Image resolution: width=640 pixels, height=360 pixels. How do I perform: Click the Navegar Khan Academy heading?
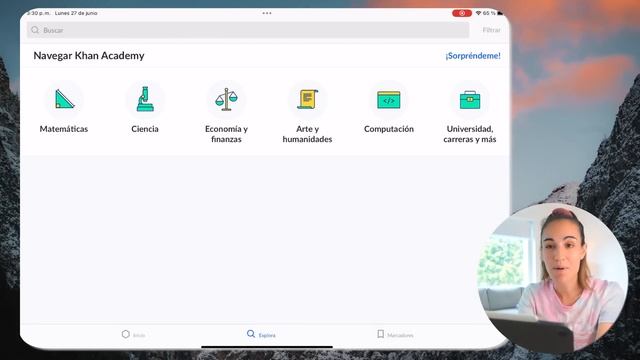[89, 56]
